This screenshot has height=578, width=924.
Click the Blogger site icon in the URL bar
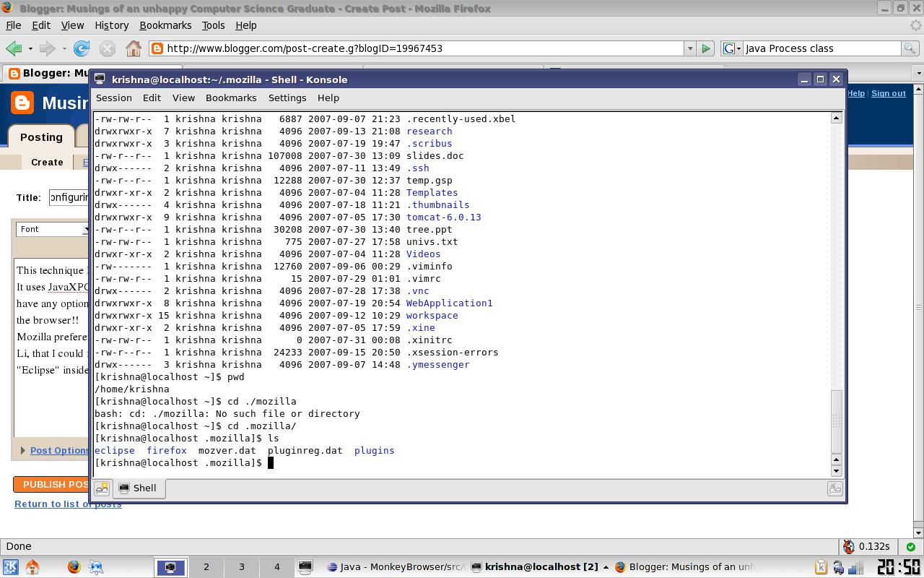(x=157, y=48)
